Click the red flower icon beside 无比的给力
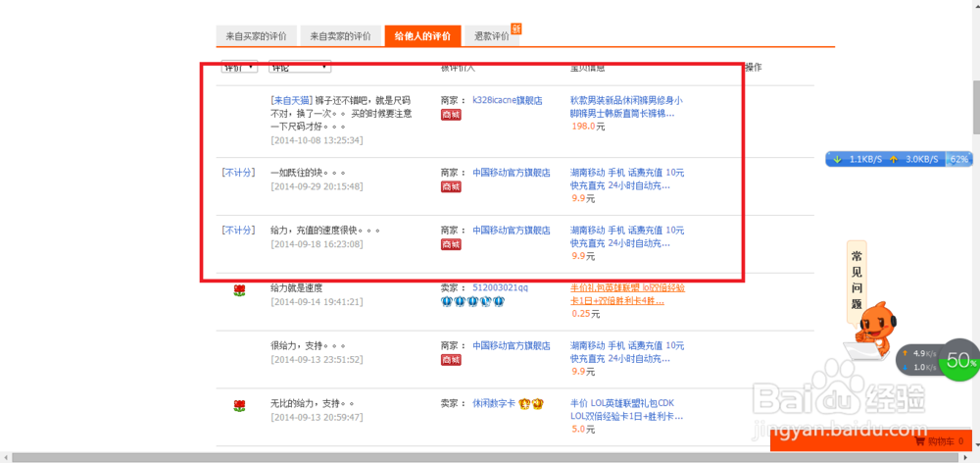 click(239, 405)
